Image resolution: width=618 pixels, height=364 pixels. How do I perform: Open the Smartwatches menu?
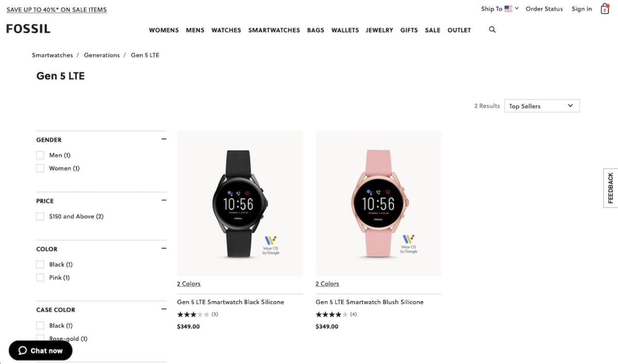274,30
